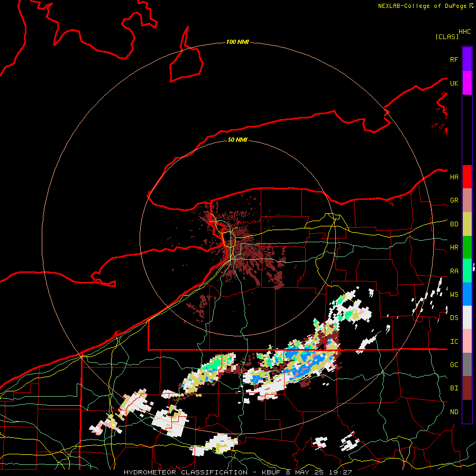Image resolution: width=476 pixels, height=476 pixels.
Task: Click the gray GC legend swatch
Action: click(x=467, y=364)
